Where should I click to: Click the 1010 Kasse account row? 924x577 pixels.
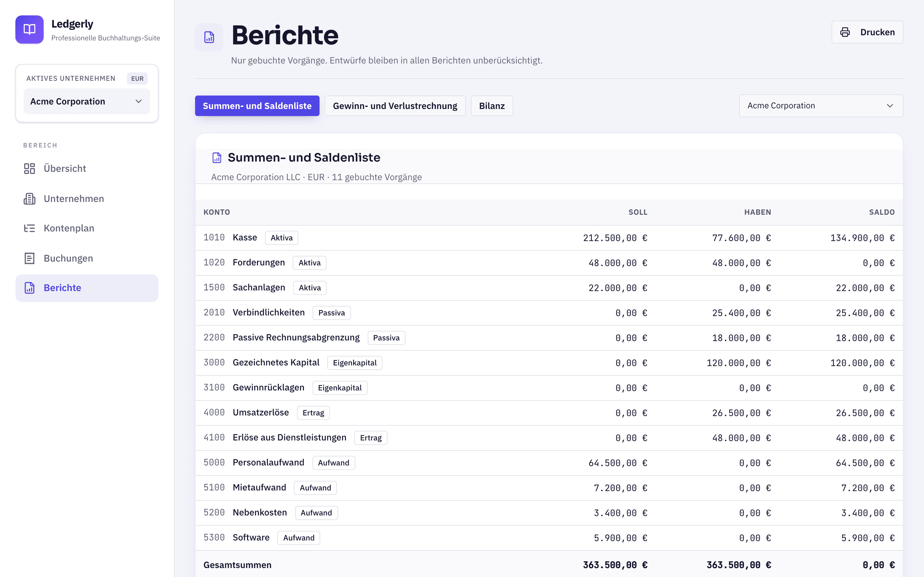point(549,238)
